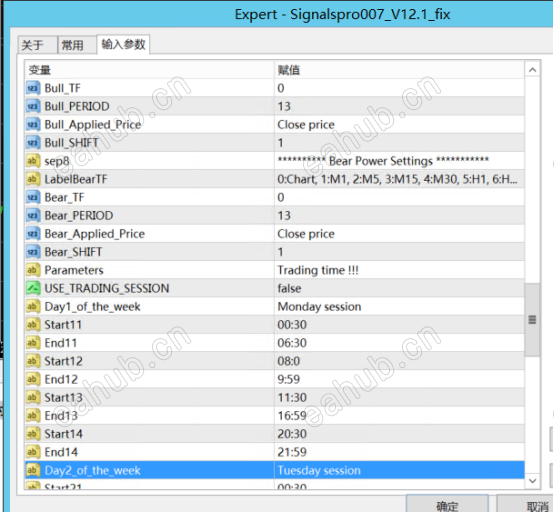
Task: Click the vertical scrollbar thumb
Action: click(532, 320)
